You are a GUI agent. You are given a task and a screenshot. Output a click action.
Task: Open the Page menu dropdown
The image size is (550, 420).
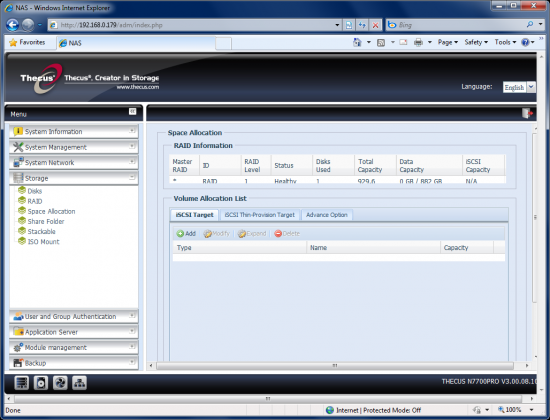(x=448, y=42)
